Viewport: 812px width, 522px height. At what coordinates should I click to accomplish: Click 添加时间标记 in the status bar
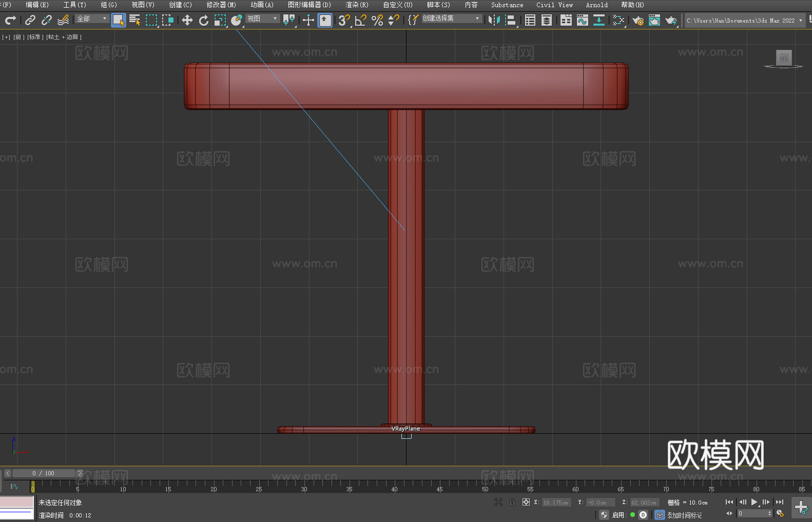(684, 515)
